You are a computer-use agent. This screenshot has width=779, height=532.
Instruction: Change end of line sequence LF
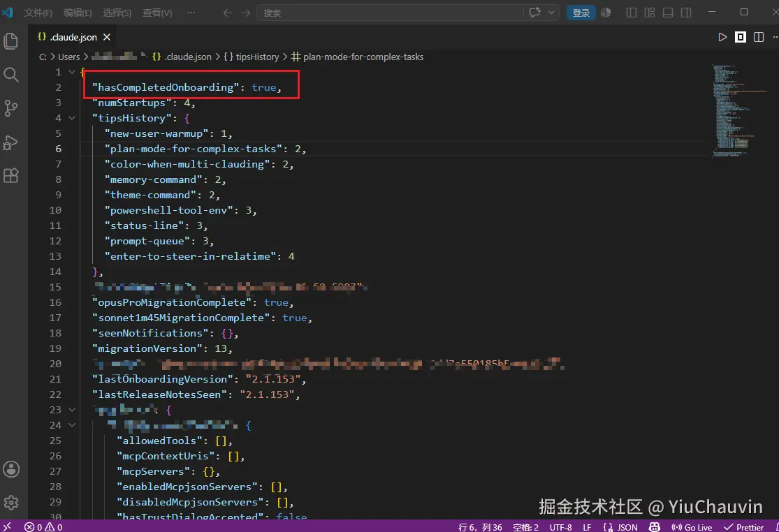(587, 526)
